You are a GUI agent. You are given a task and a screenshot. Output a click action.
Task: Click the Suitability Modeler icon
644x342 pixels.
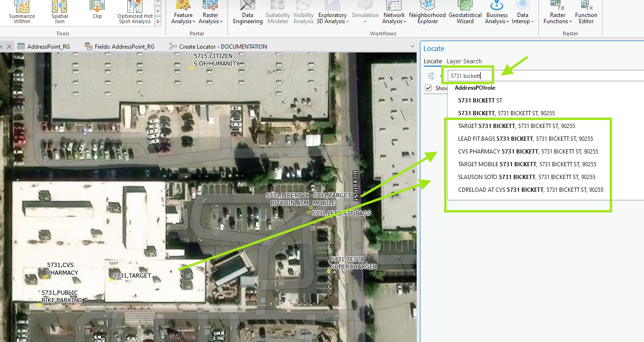click(278, 12)
